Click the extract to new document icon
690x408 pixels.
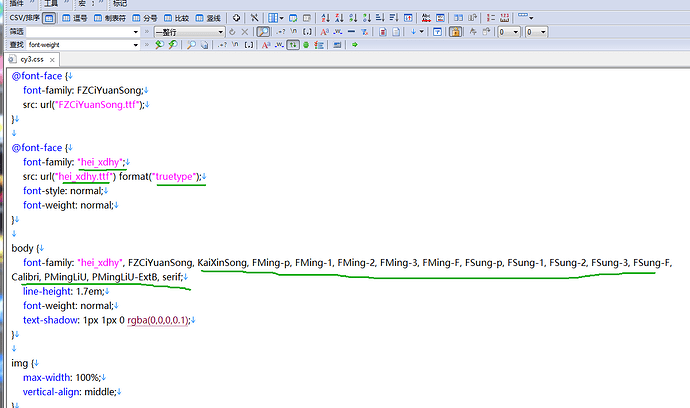[x=396, y=32]
